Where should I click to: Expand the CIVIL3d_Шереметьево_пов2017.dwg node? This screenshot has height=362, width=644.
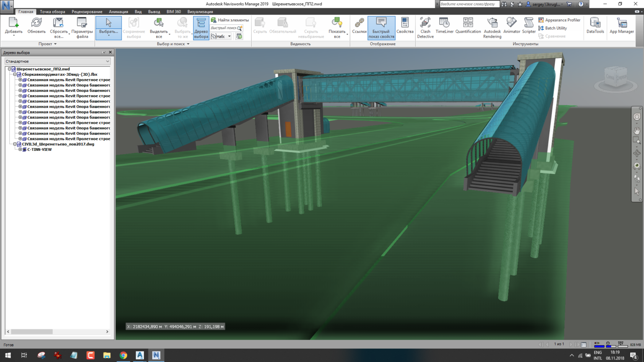(x=15, y=144)
